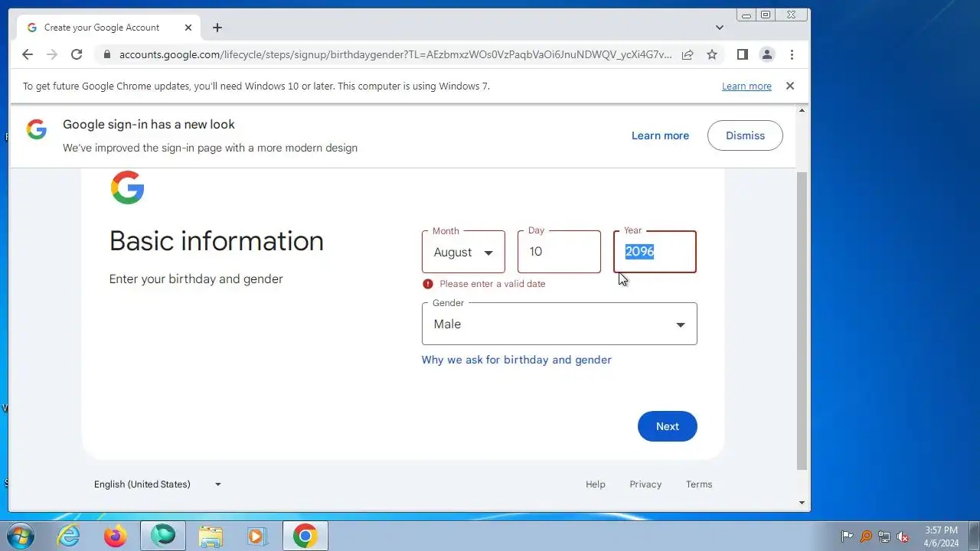This screenshot has height=551, width=980.
Task: Open File Explorer from taskbar
Action: tap(210, 536)
